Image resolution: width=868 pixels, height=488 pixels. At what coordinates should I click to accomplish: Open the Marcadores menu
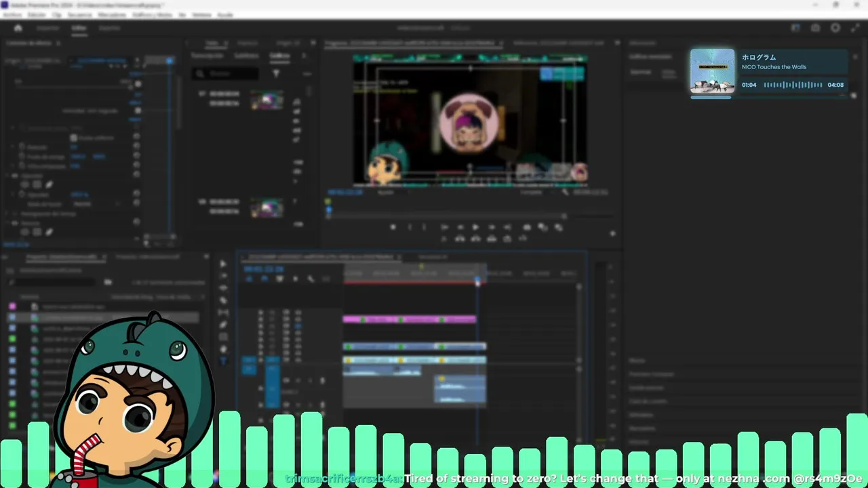[x=112, y=14]
